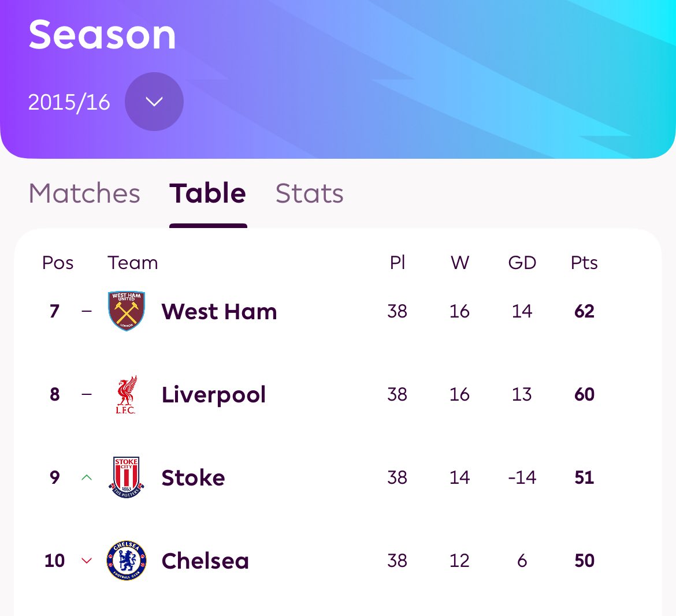Open the Stoke team name link
The height and width of the screenshot is (616, 676).
(193, 477)
